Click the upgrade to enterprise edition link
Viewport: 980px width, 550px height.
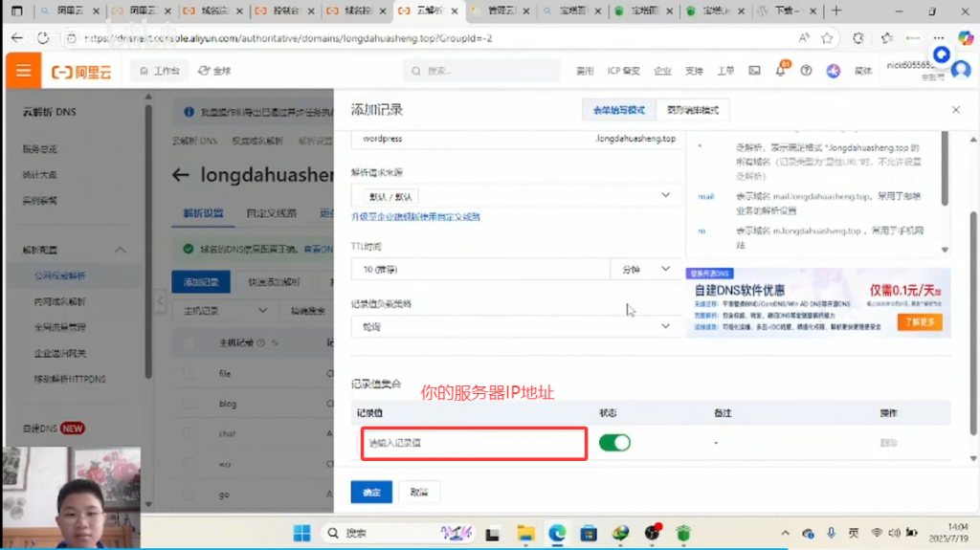(415, 217)
